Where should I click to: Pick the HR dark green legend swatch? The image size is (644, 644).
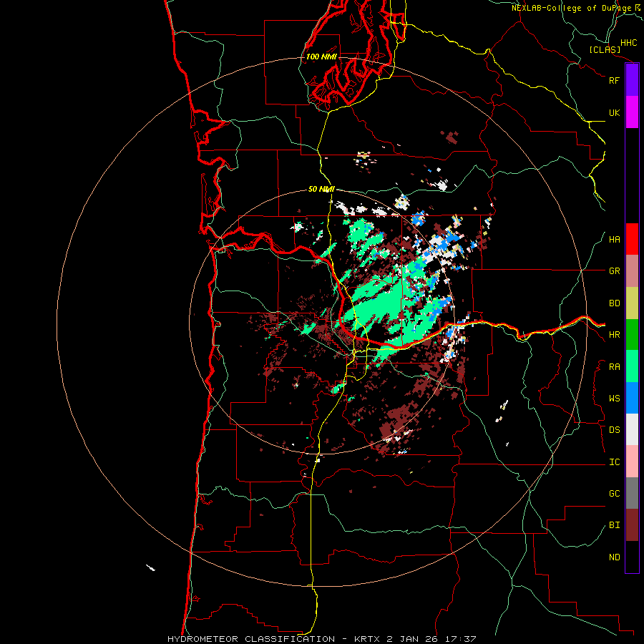632,334
